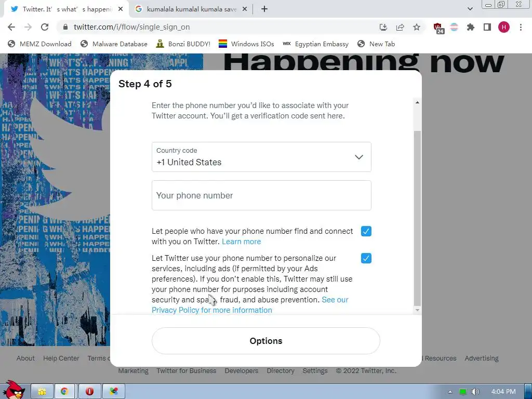Click the Options button
This screenshot has width=532, height=399.
[x=265, y=341]
